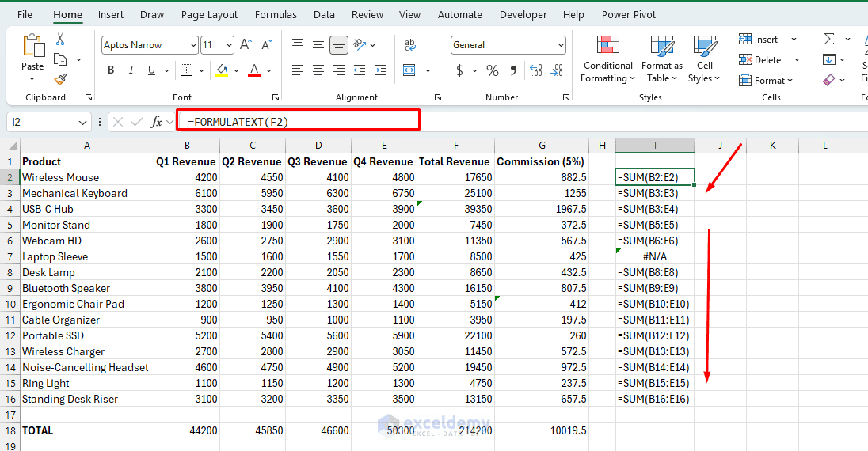The height and width of the screenshot is (451, 868).
Task: Apply the Accounting dollar number format
Action: pyautogui.click(x=459, y=70)
